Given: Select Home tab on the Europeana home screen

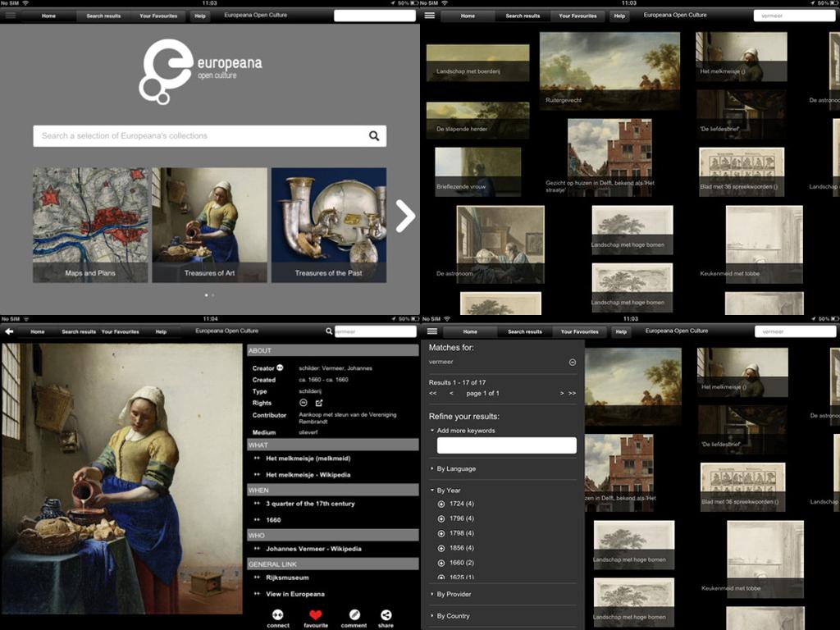Looking at the screenshot, I should pos(48,16).
